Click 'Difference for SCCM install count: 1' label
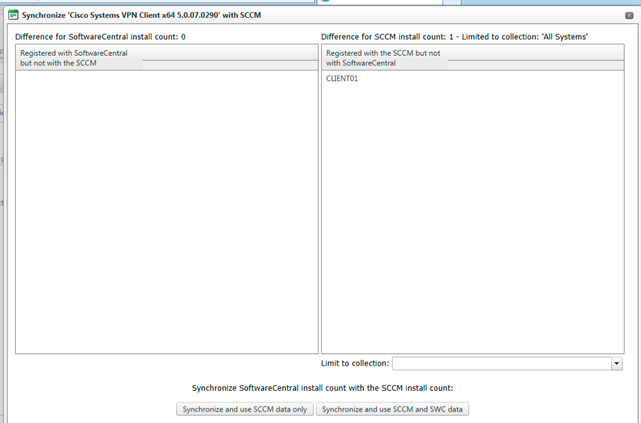The height and width of the screenshot is (423, 641). click(x=454, y=37)
